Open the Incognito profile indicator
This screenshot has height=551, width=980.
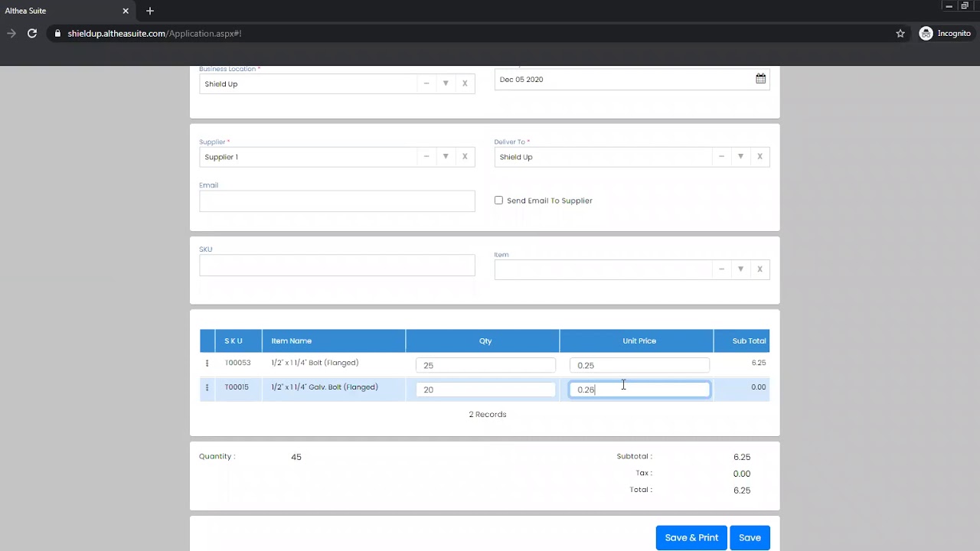pos(946,34)
